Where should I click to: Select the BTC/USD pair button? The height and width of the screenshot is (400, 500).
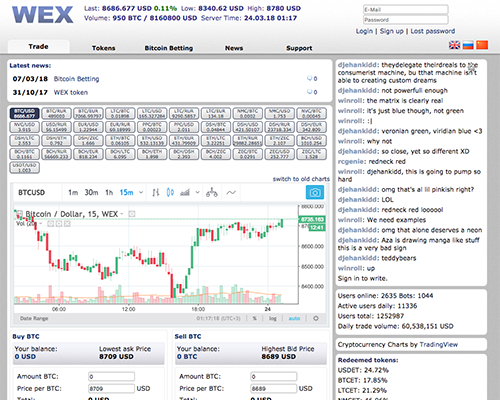pyautogui.click(x=25, y=113)
